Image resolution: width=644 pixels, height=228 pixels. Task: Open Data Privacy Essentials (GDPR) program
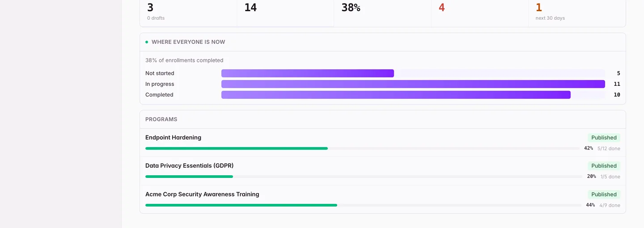click(189, 166)
